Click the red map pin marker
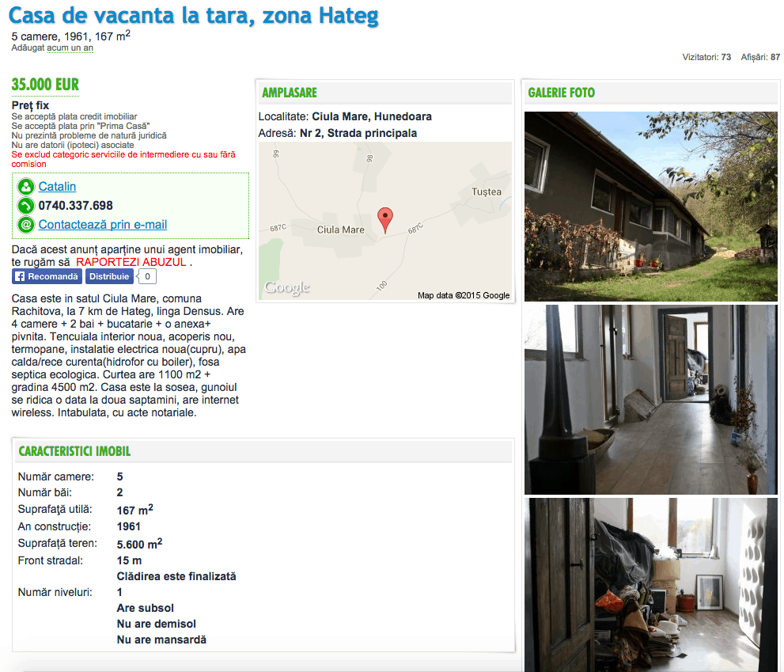The image size is (784, 672). coord(385,221)
